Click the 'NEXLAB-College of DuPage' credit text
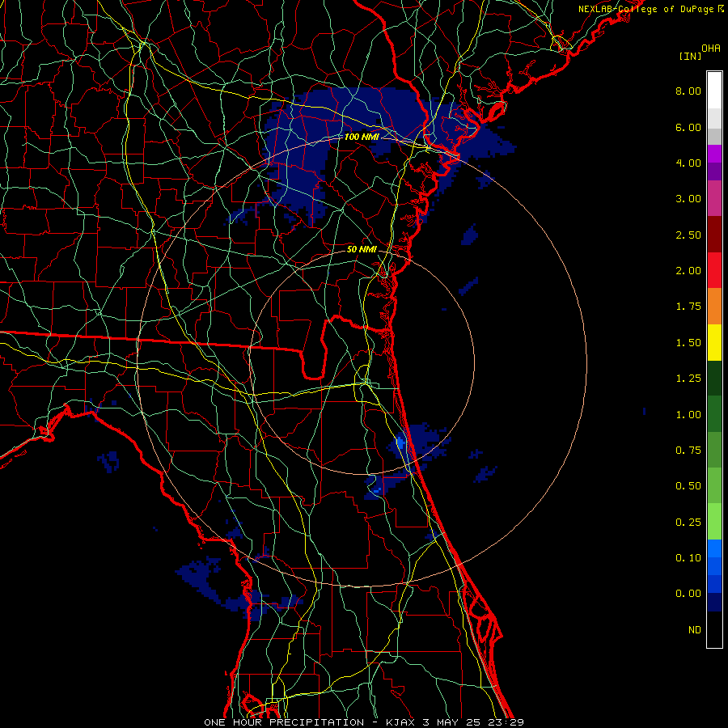 (x=645, y=9)
